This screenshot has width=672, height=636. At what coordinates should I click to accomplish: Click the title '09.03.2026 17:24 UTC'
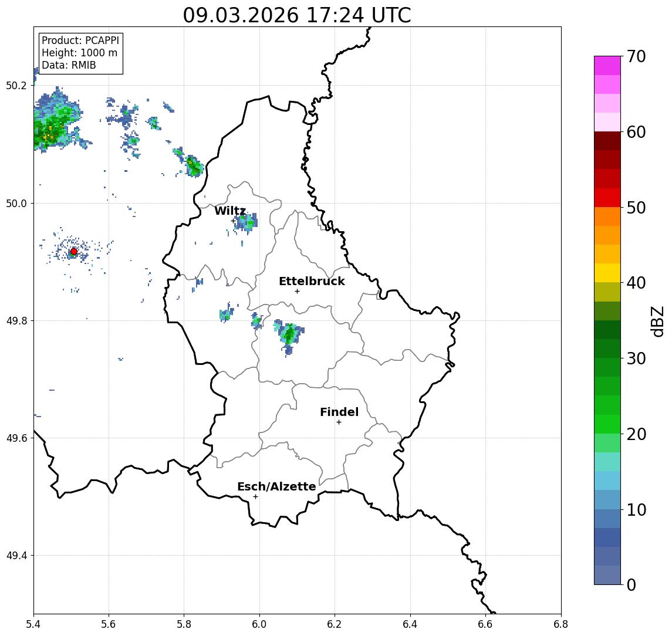pyautogui.click(x=297, y=15)
